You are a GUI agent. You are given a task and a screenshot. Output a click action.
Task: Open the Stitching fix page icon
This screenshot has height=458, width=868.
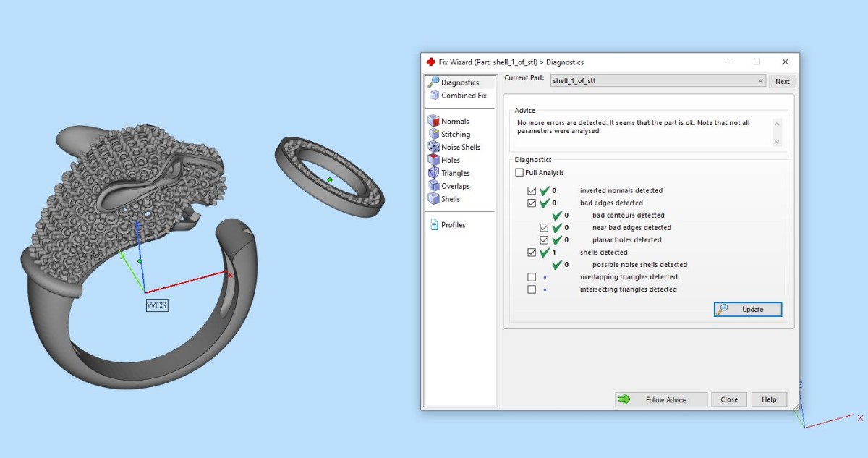(434, 135)
